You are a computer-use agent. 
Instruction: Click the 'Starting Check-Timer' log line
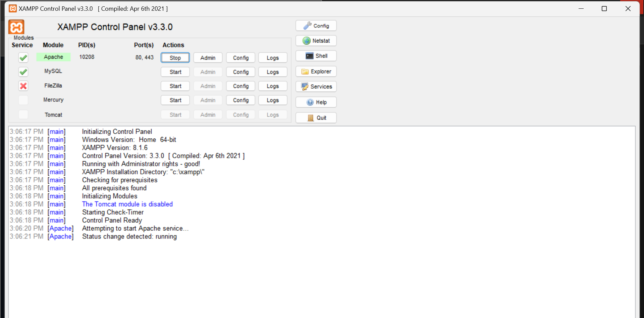click(x=113, y=212)
